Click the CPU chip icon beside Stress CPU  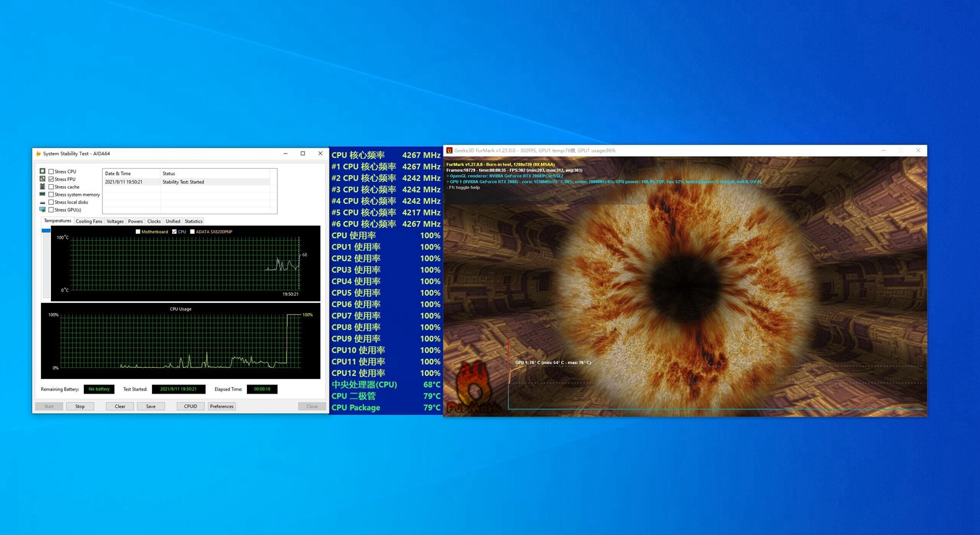click(x=42, y=171)
